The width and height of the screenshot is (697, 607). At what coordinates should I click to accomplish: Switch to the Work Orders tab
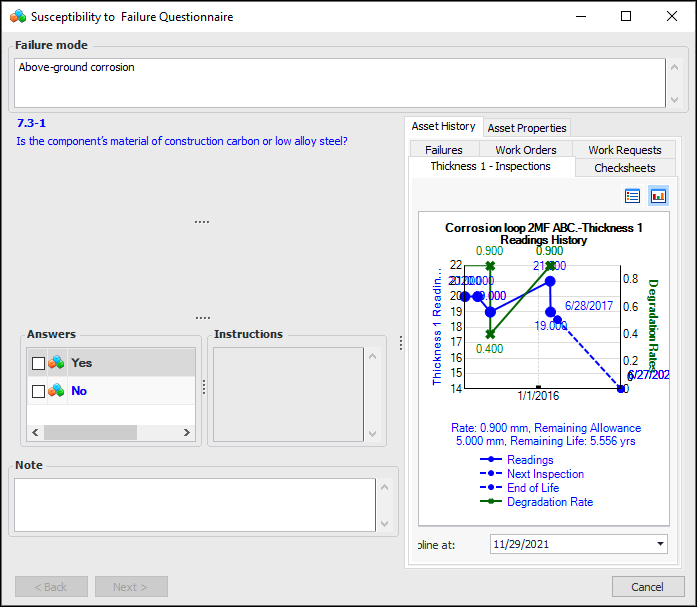(526, 150)
